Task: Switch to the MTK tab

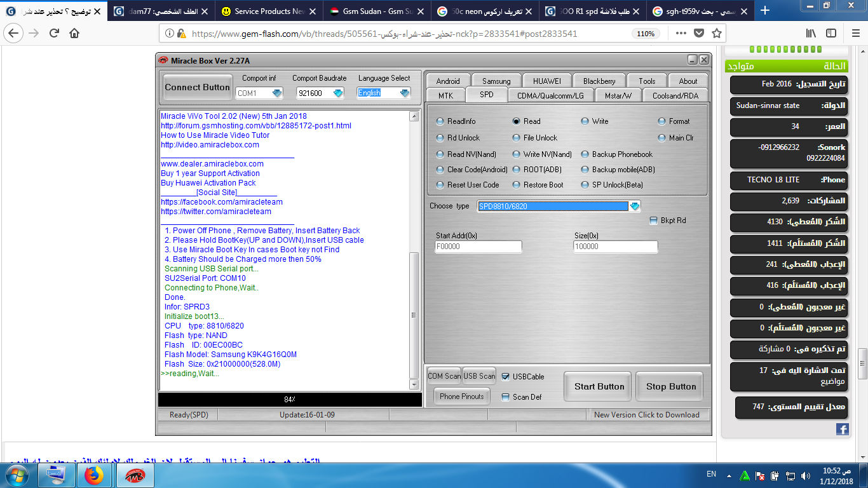Action: click(x=445, y=95)
